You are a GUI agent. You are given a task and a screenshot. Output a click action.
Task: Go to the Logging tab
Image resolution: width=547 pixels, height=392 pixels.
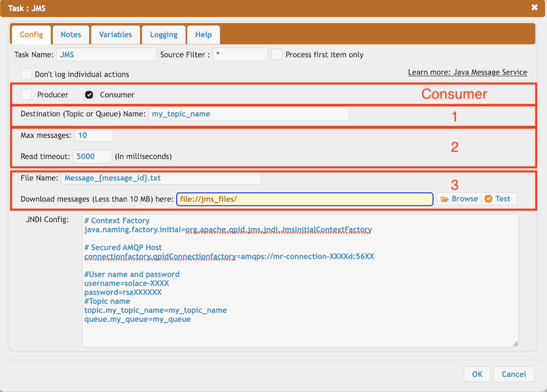[163, 35]
